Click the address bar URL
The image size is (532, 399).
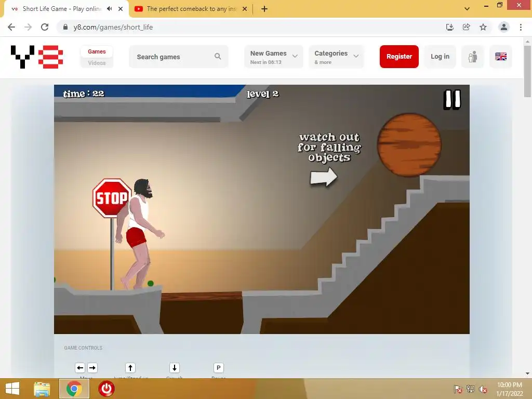pos(113,27)
